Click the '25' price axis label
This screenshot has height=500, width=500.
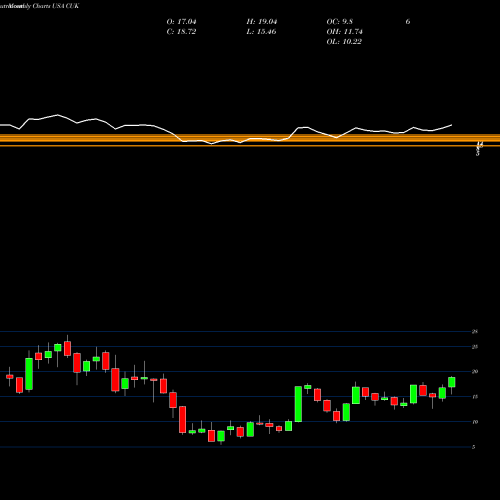[x=475, y=347]
